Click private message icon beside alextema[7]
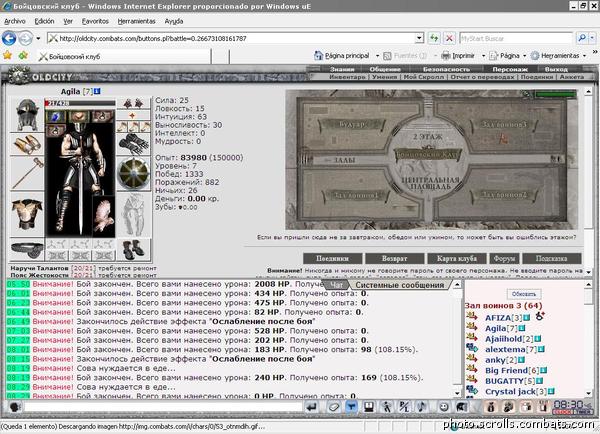This screenshot has width=600, height=434. coord(472,348)
